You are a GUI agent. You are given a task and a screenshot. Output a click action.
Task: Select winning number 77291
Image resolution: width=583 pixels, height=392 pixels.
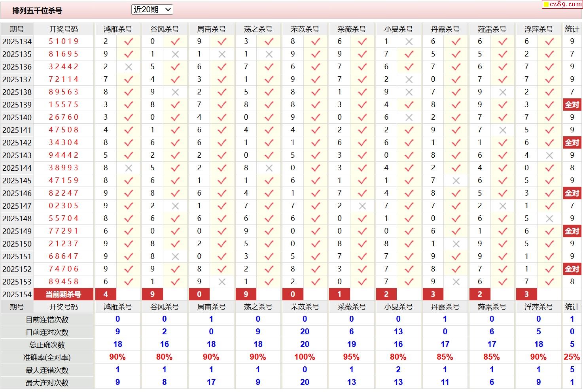click(x=64, y=231)
